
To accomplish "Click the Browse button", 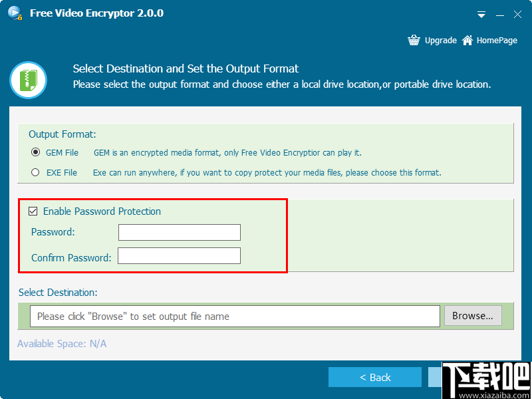I will 473,316.
